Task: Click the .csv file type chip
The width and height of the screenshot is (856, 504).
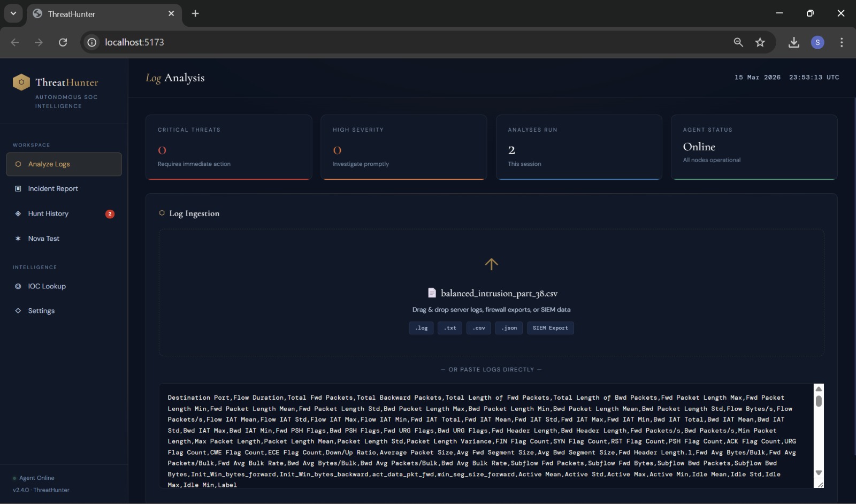Action: pos(479,328)
